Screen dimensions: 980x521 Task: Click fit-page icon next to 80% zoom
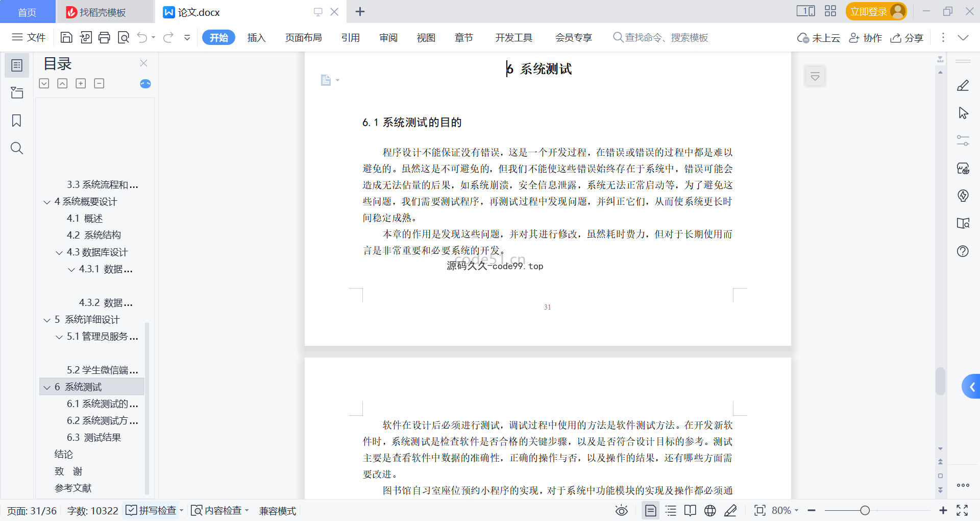[760, 510]
